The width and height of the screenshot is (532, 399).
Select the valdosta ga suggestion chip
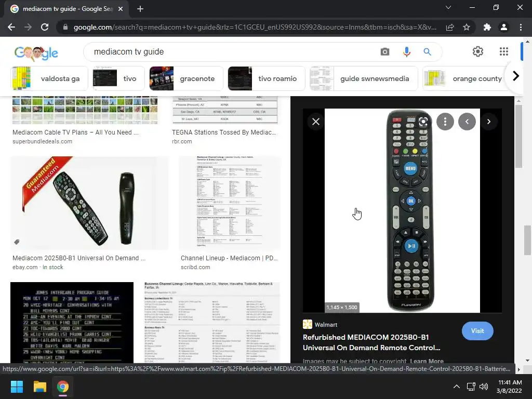pyautogui.click(x=49, y=78)
